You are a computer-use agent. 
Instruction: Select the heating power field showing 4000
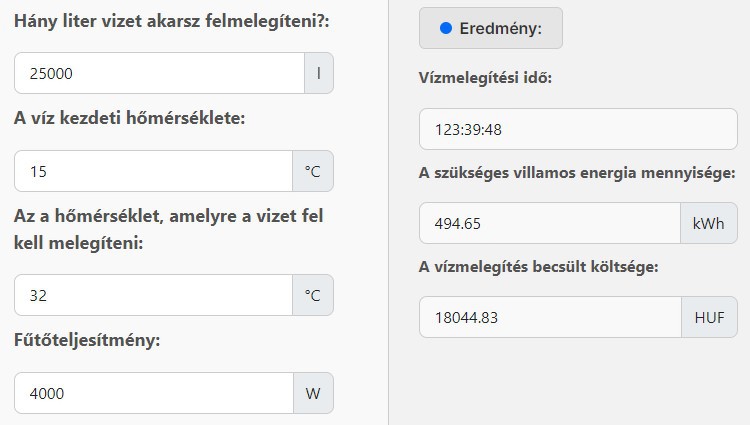(x=153, y=393)
